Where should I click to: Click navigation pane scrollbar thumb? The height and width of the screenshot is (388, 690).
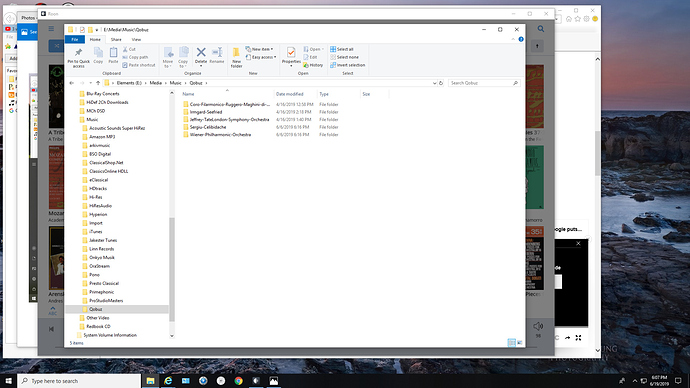pyautogui.click(x=172, y=269)
